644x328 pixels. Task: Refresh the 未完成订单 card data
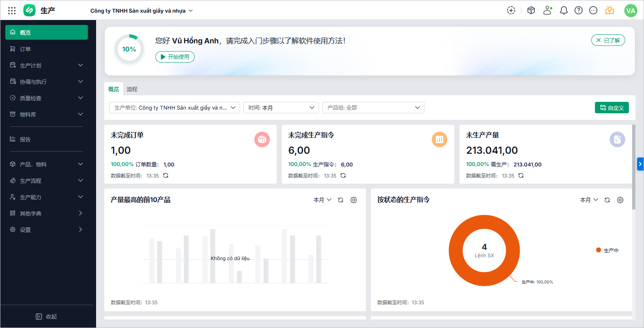point(166,175)
